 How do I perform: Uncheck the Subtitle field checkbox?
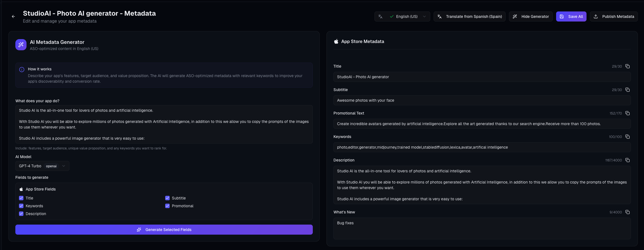click(x=167, y=198)
